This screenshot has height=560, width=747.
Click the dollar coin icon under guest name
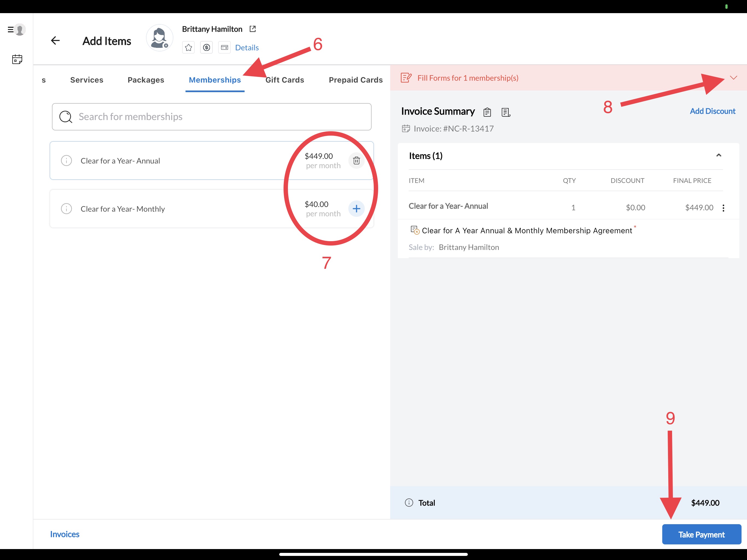click(206, 48)
